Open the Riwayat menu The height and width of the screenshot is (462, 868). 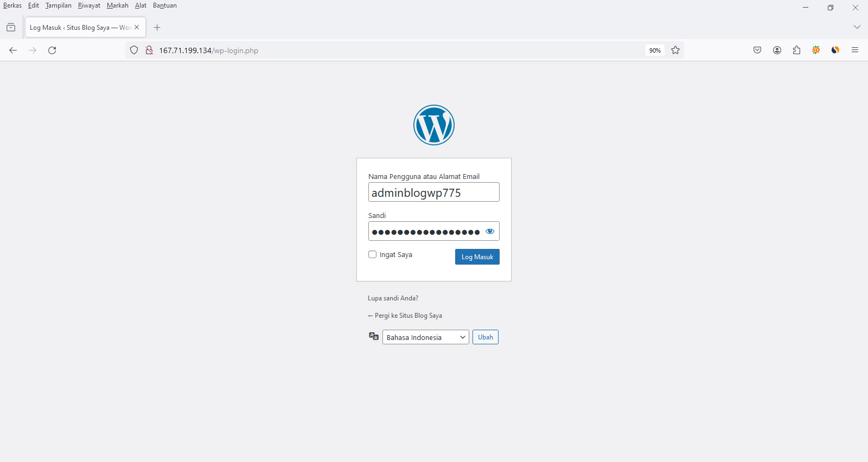click(89, 5)
